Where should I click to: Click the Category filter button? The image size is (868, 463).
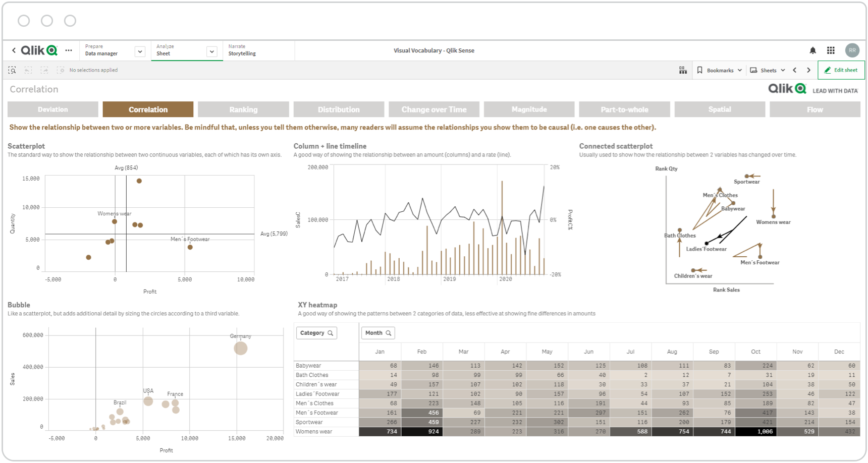coord(316,333)
